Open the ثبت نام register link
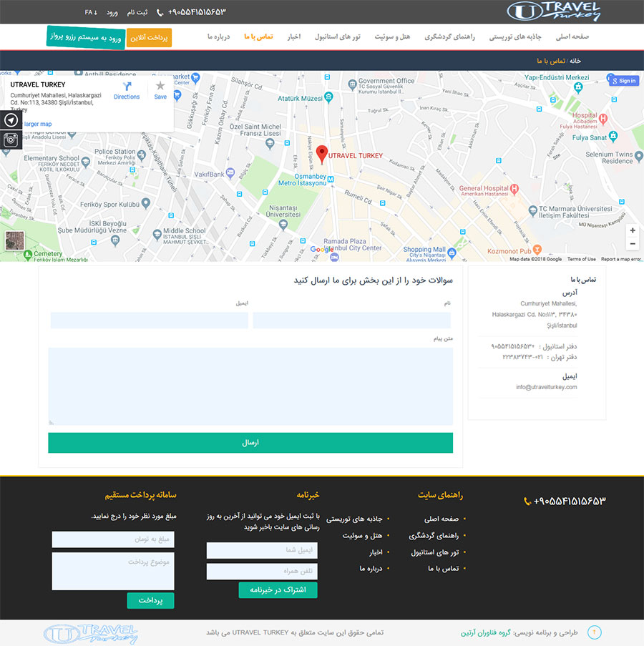The image size is (644, 646). click(137, 12)
